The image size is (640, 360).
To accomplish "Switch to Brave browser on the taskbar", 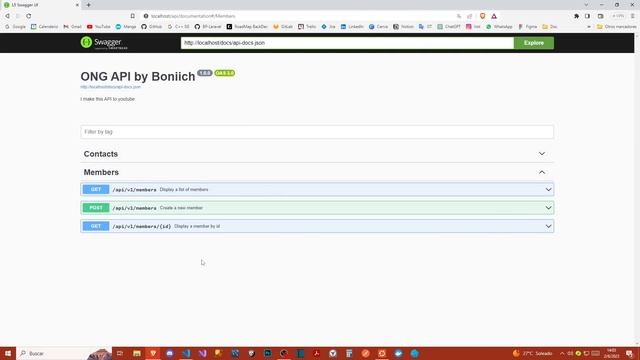I will click(x=153, y=353).
